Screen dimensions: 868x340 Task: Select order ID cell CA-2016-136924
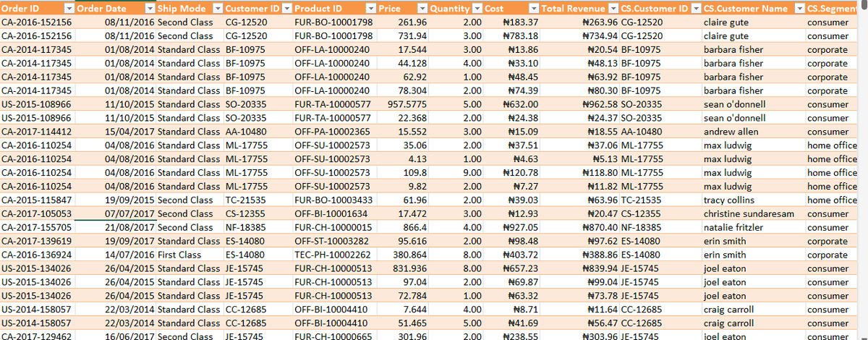(37, 255)
